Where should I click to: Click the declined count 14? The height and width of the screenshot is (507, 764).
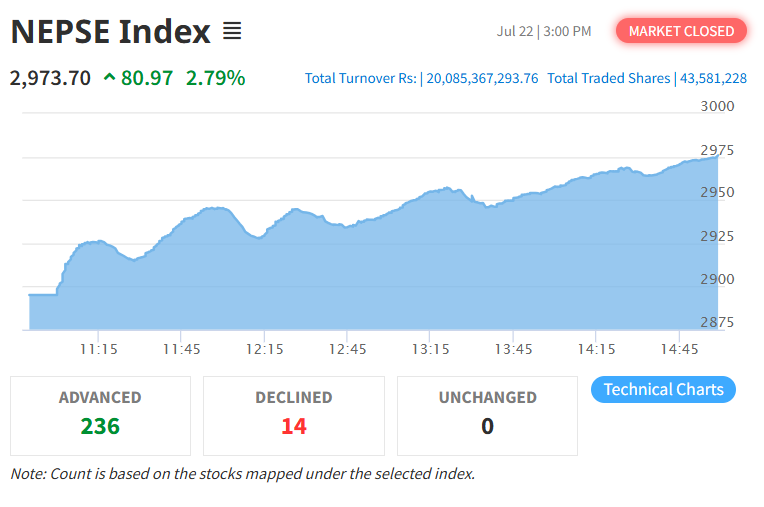294,426
